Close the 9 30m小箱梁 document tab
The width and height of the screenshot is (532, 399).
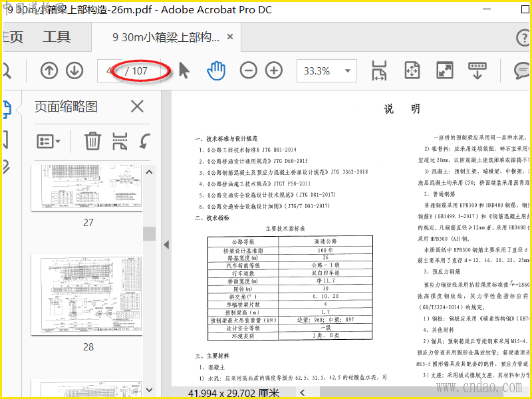(x=230, y=37)
